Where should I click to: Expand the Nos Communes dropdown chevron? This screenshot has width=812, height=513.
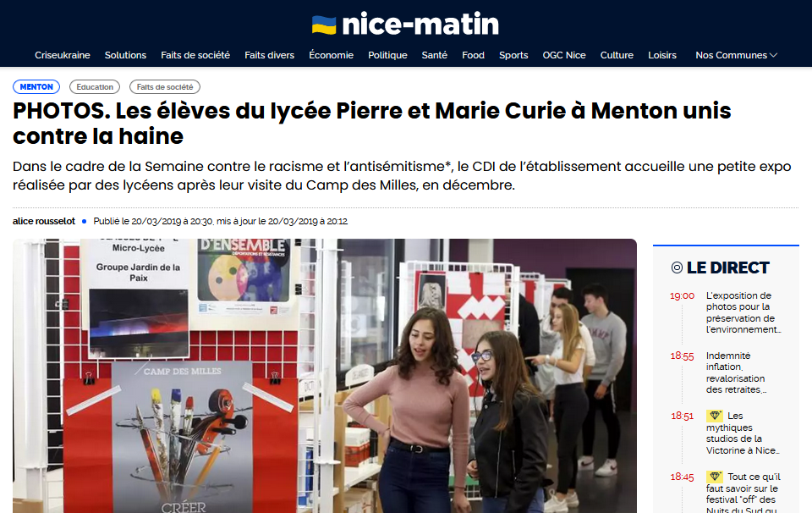[773, 55]
